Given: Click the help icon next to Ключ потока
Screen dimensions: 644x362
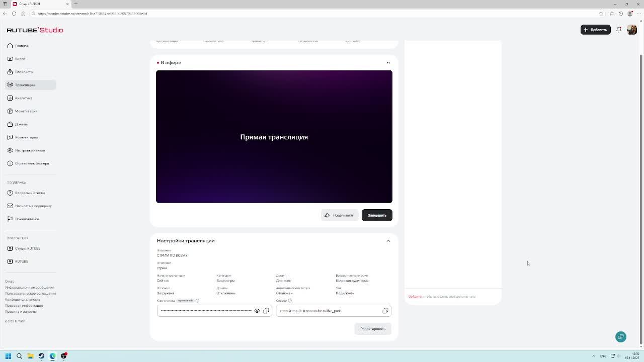Looking at the screenshot, I should point(197,301).
